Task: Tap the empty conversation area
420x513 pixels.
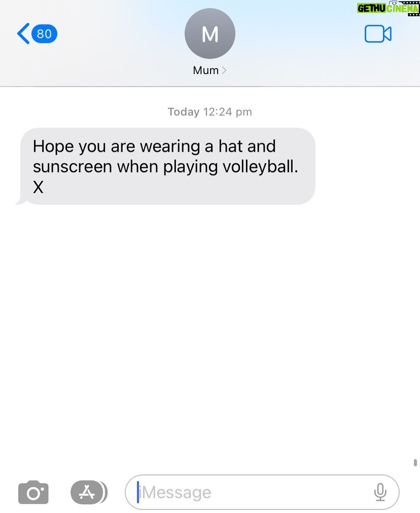Action: pyautogui.click(x=210, y=333)
